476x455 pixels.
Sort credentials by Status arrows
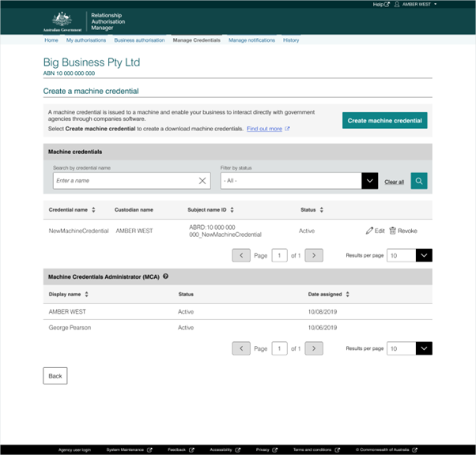pos(322,210)
